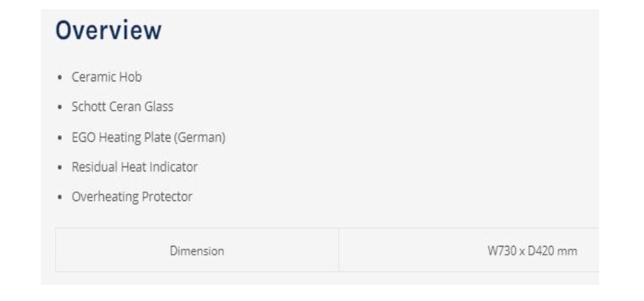Select the Ceramic Hob list item
The width and height of the screenshot is (644, 301).
point(107,77)
